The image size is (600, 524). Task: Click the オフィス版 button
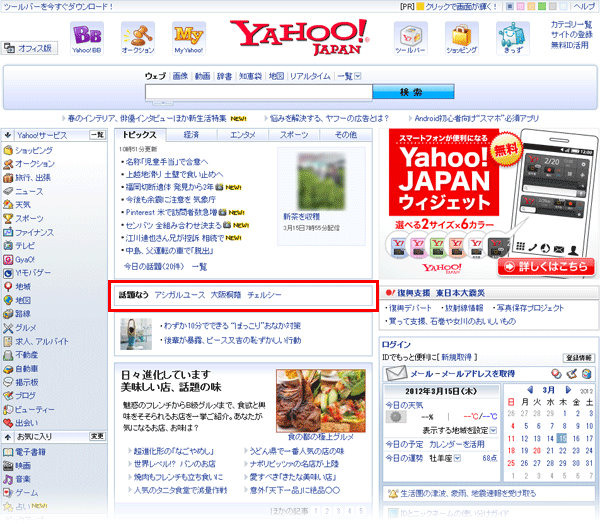(29, 48)
